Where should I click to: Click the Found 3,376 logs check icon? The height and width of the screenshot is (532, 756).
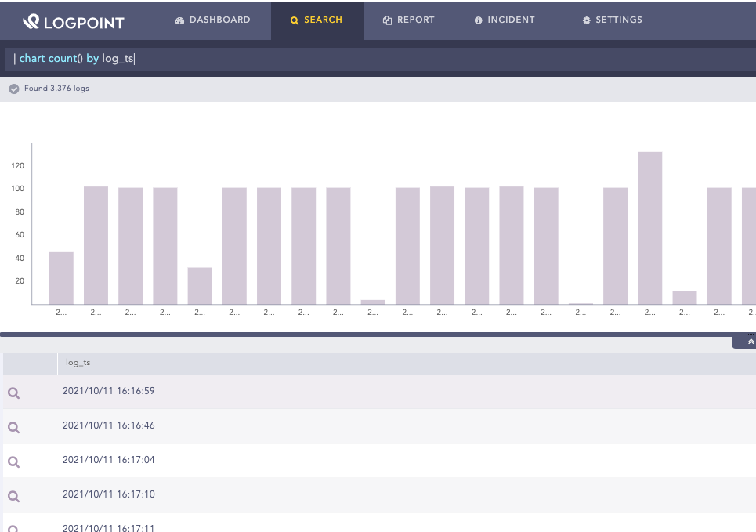click(x=14, y=89)
